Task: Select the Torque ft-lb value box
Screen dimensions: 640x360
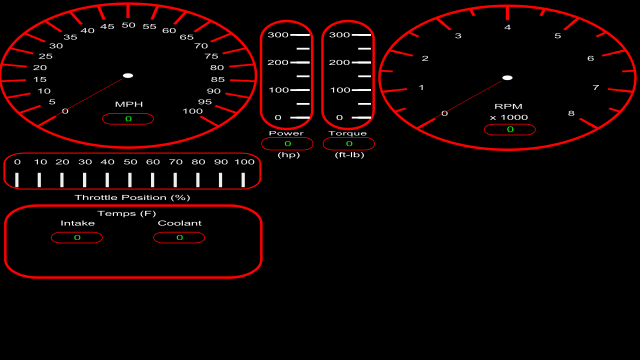Action: click(x=349, y=144)
